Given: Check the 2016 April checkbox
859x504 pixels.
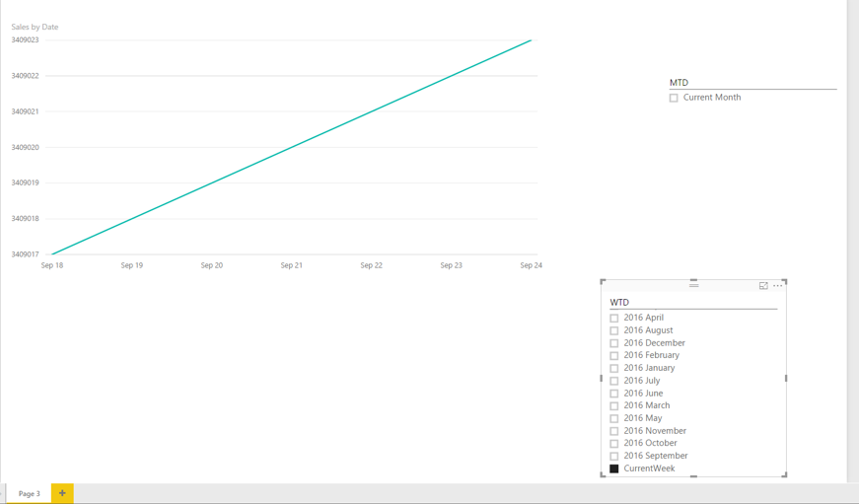Looking at the screenshot, I should pos(614,318).
